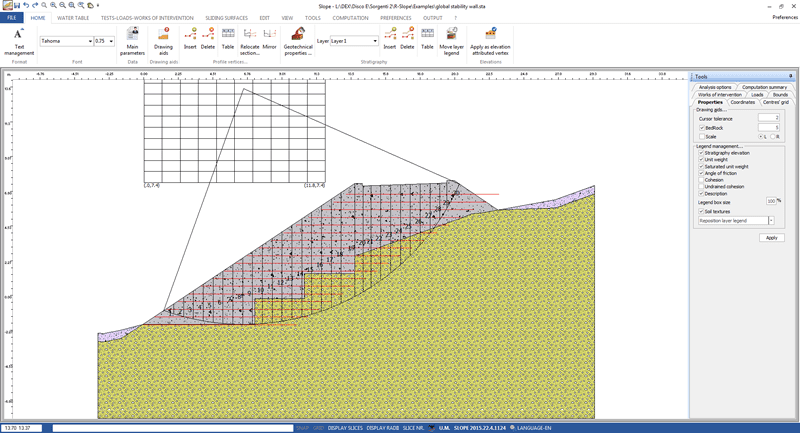Open Geotechnical properties
The width and height of the screenshot is (800, 433).
(298, 40)
